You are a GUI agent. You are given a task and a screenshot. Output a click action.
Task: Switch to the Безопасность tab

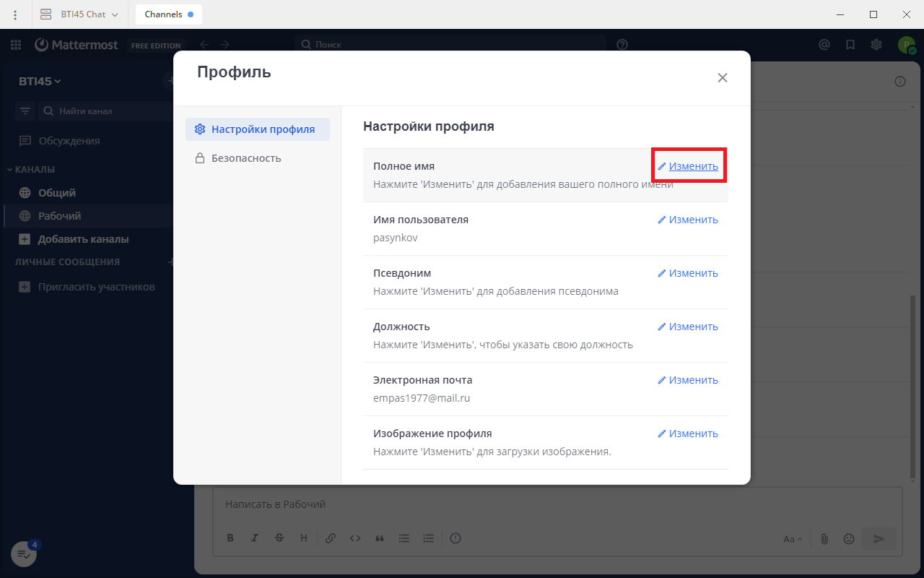pyautogui.click(x=245, y=158)
